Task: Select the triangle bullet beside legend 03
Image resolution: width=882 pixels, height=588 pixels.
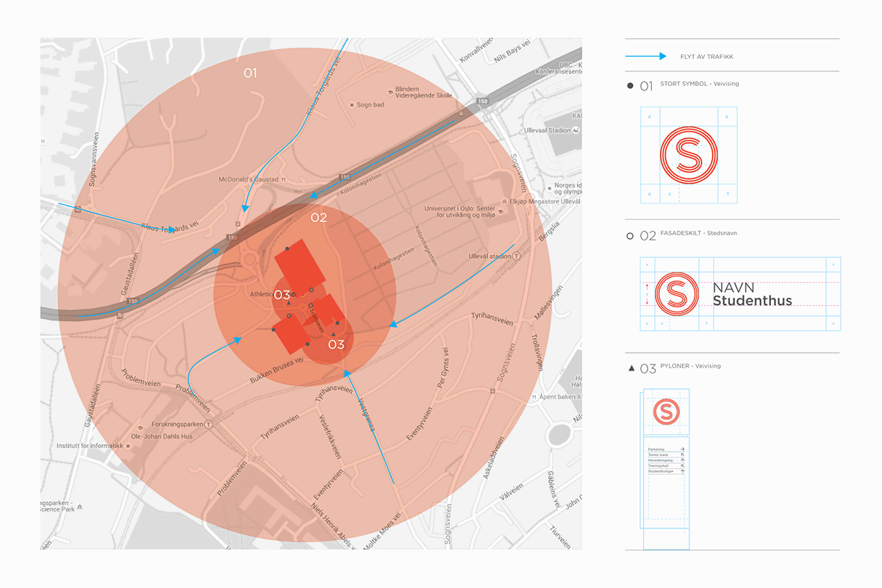Action: 631,367
